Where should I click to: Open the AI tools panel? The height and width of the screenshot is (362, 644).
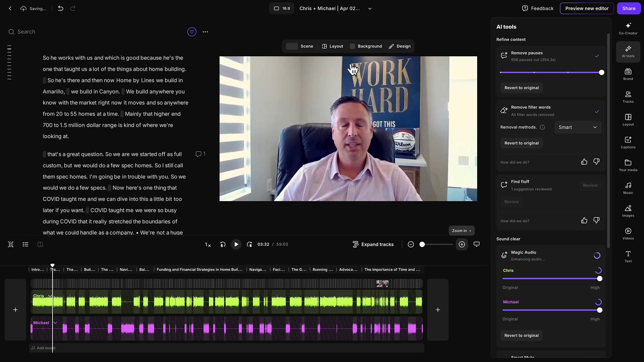[x=628, y=51]
